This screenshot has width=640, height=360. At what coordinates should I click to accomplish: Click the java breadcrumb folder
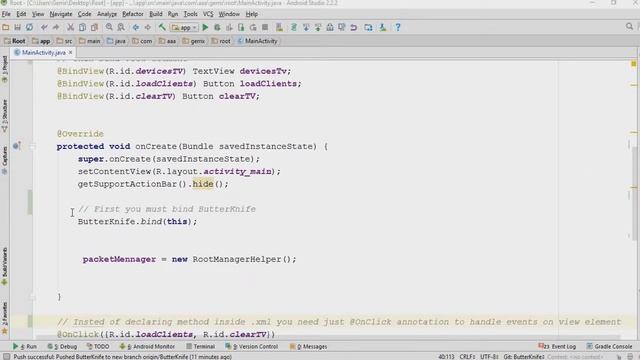pos(116,41)
